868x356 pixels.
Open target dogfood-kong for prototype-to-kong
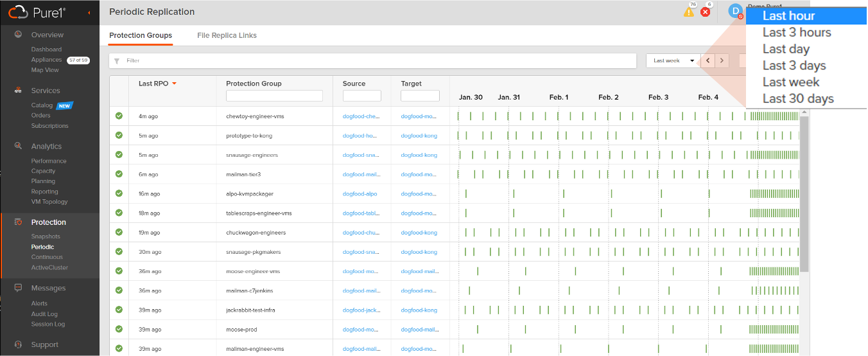(x=419, y=136)
